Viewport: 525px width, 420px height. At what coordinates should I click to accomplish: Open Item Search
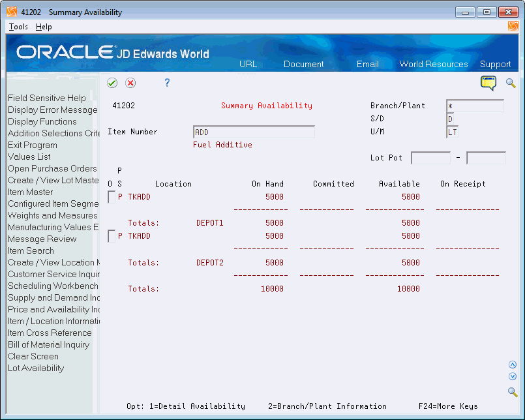[31, 250]
